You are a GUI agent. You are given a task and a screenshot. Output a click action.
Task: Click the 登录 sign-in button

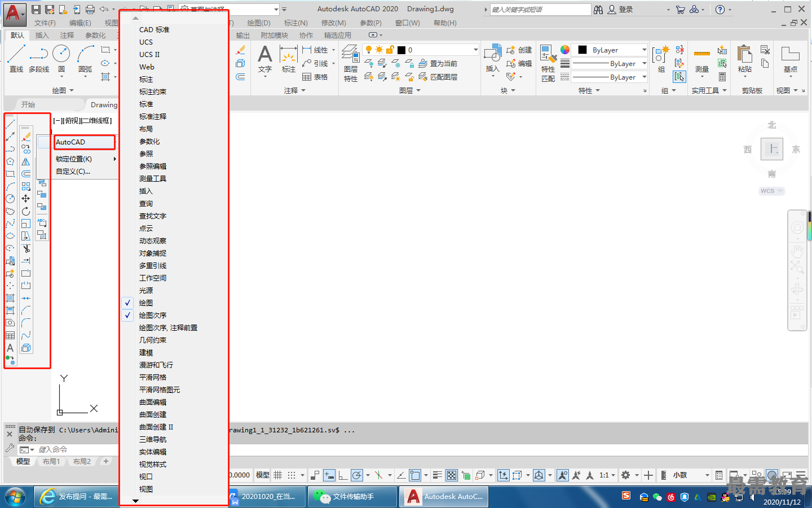point(620,10)
